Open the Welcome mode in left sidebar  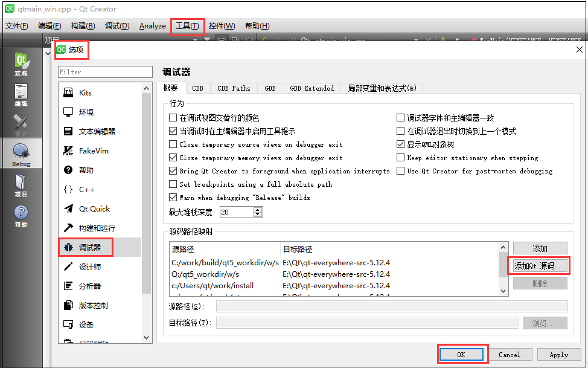21,64
